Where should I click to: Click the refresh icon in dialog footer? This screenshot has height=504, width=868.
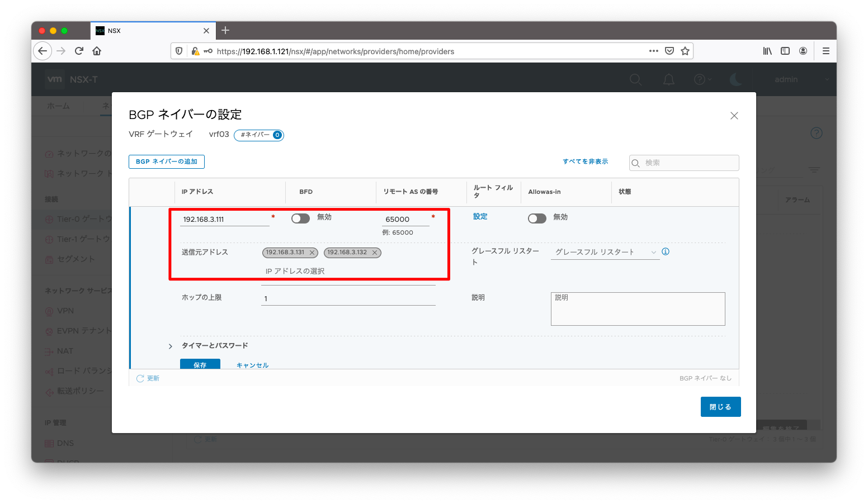(140, 378)
